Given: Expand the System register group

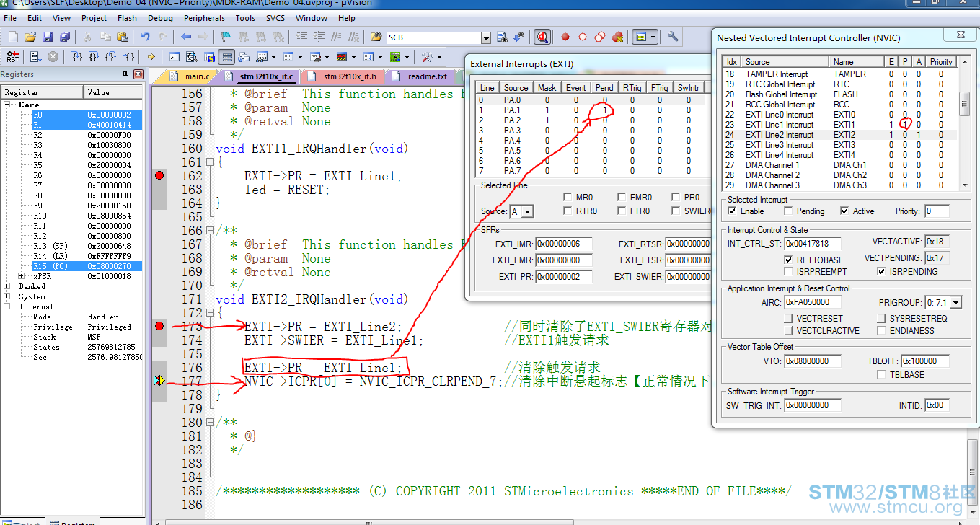Looking at the screenshot, I should pos(7,296).
